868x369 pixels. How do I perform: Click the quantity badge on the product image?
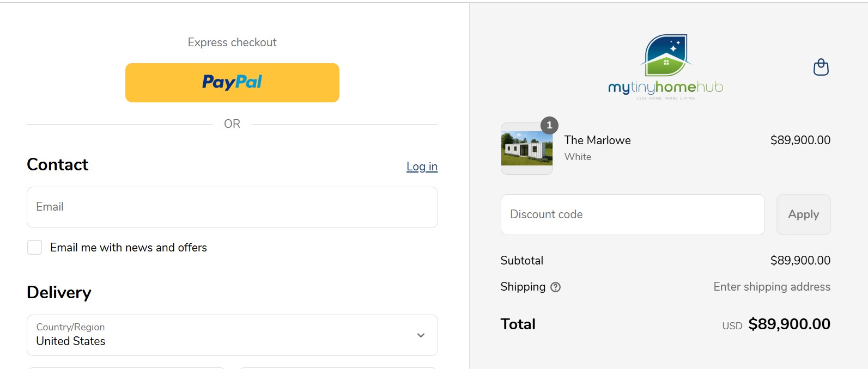pos(549,125)
